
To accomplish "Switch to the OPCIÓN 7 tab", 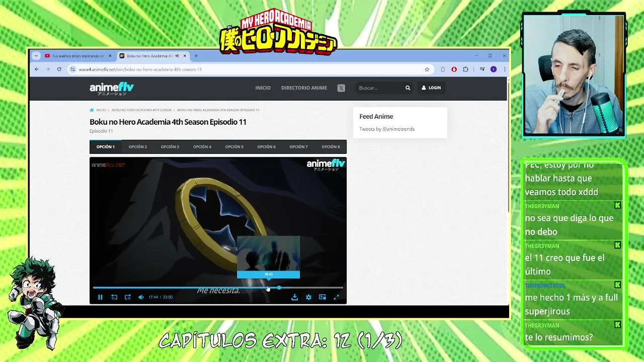I will (299, 147).
